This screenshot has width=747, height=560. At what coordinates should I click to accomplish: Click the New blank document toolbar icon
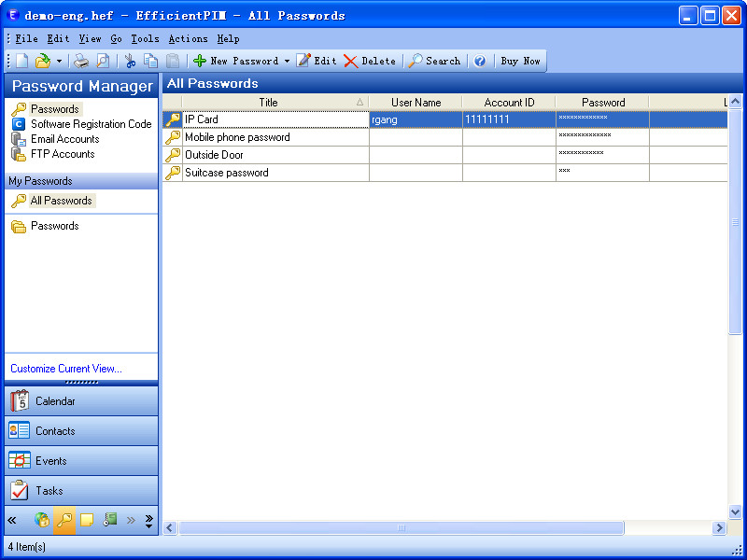point(22,61)
